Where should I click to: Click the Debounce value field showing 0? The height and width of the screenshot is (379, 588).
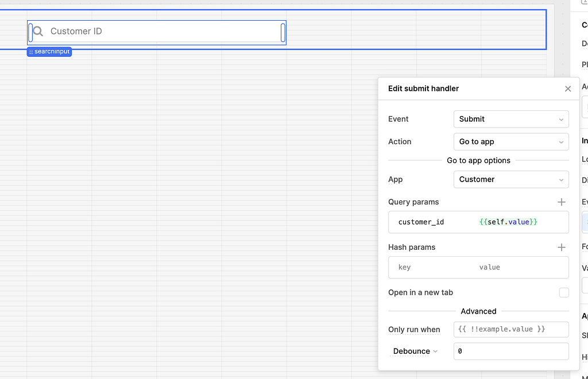(x=510, y=351)
